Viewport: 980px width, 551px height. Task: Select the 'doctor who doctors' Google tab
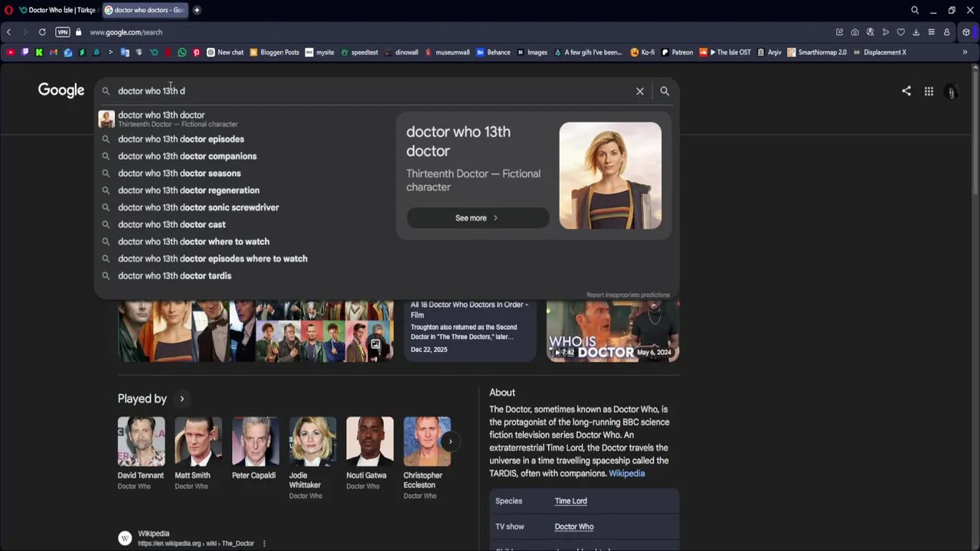tap(145, 10)
